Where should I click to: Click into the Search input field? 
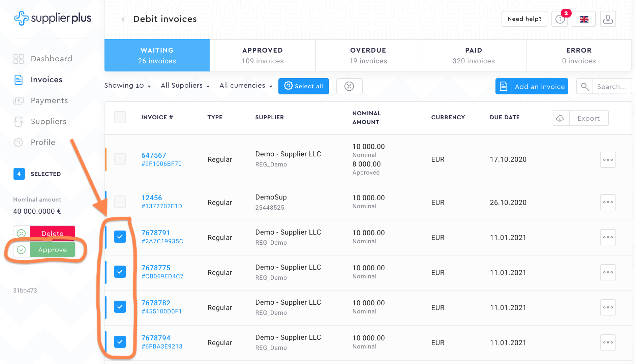click(611, 87)
